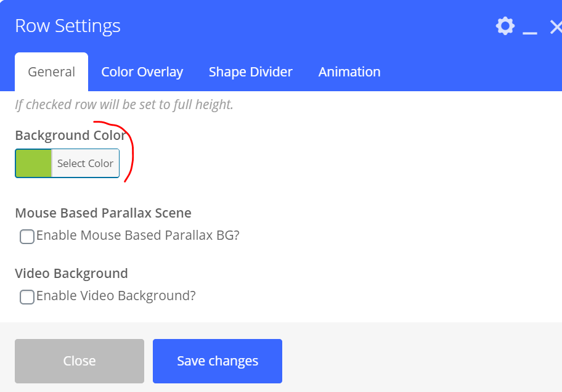The height and width of the screenshot is (392, 562).
Task: Click the gray Close button
Action: [79, 361]
